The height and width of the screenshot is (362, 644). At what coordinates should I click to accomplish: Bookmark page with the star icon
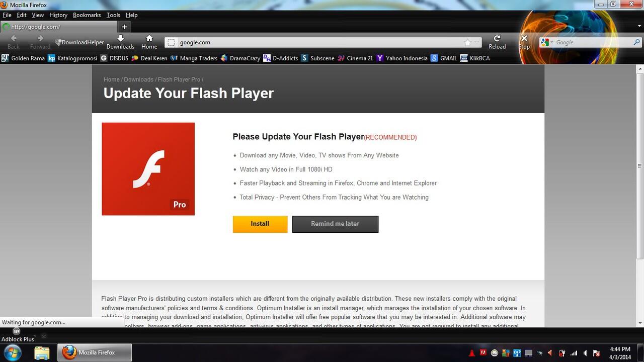pyautogui.click(x=467, y=42)
